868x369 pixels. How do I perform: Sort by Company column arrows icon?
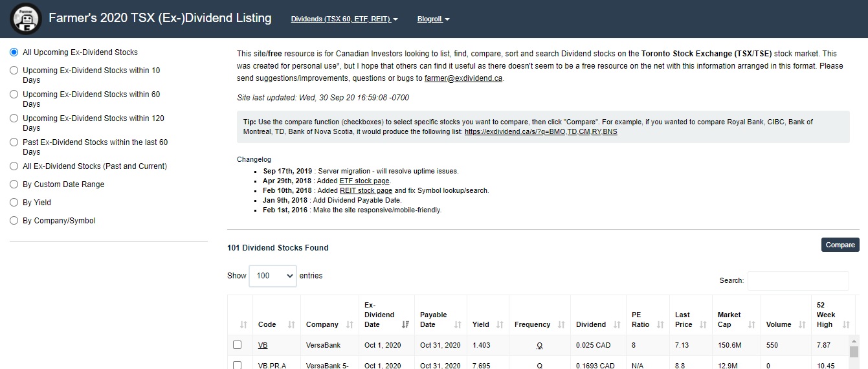tap(350, 325)
